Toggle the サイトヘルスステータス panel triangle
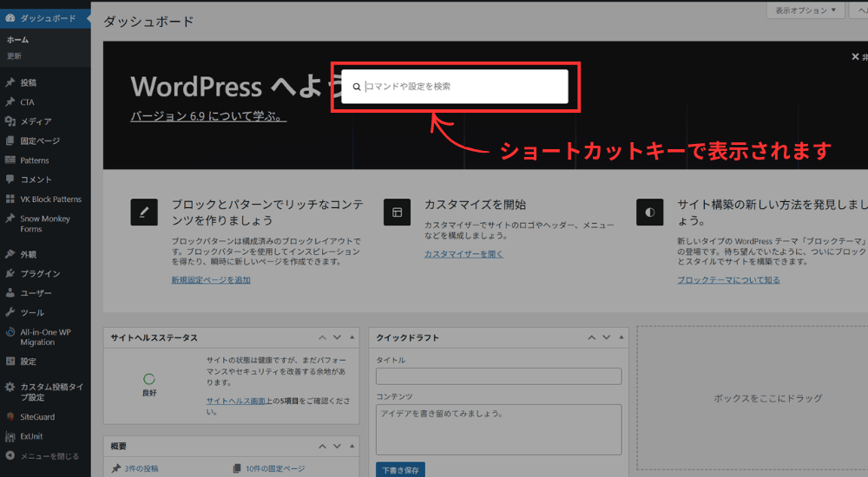This screenshot has width=868, height=477. 352,337
